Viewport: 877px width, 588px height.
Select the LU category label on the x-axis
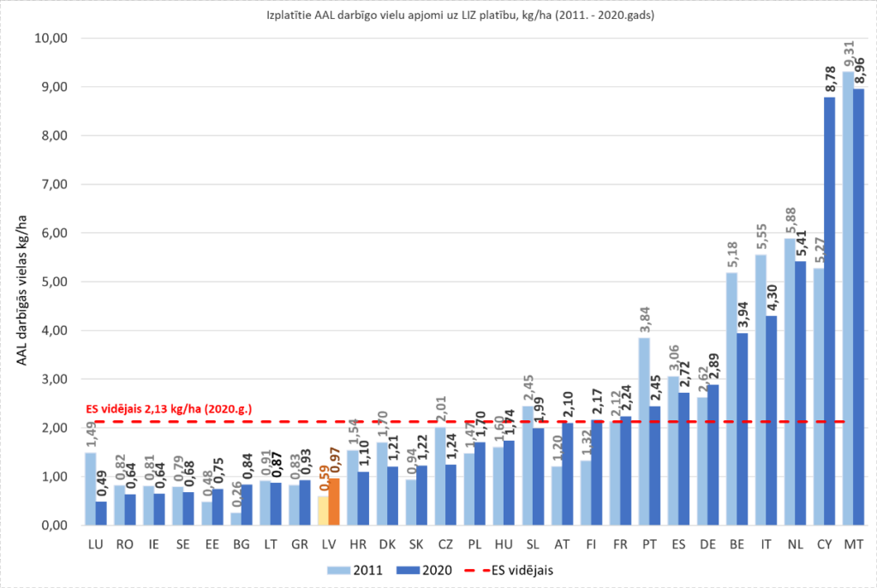click(98, 543)
